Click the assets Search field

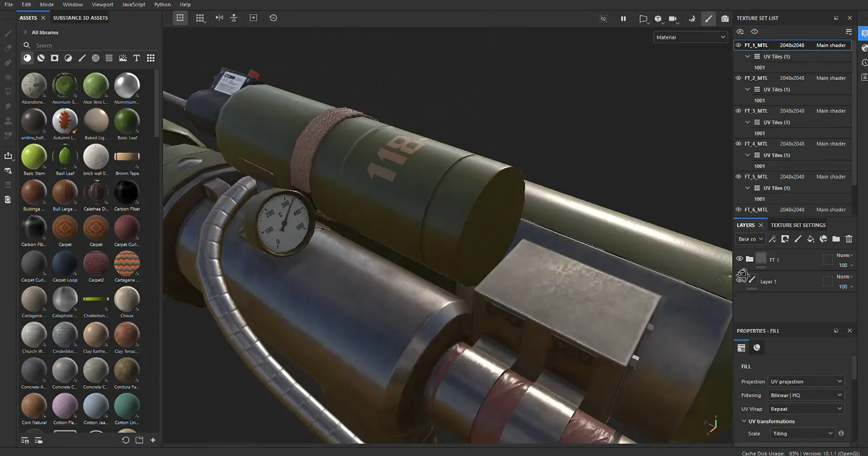(x=91, y=45)
